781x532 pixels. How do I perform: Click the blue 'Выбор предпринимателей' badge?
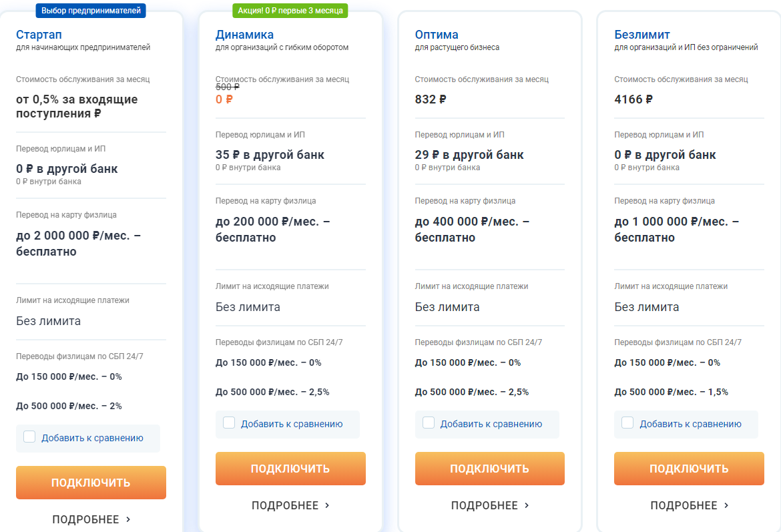tap(91, 11)
